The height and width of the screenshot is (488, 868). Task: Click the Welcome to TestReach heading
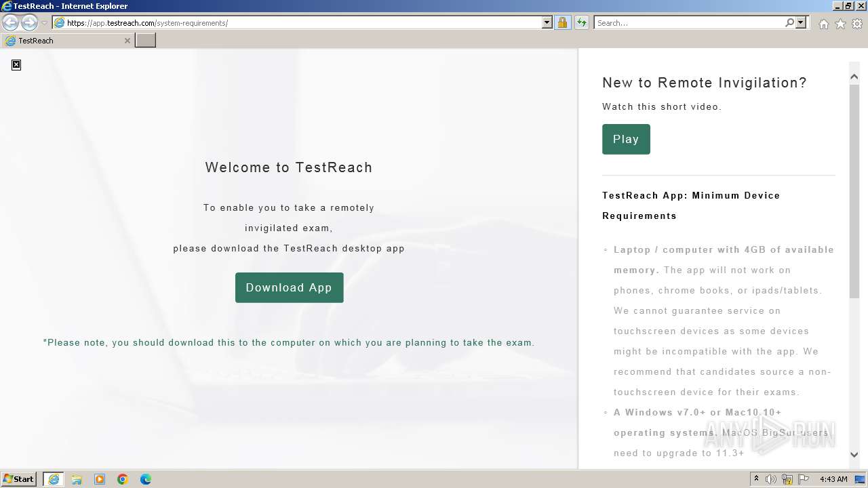tap(289, 167)
